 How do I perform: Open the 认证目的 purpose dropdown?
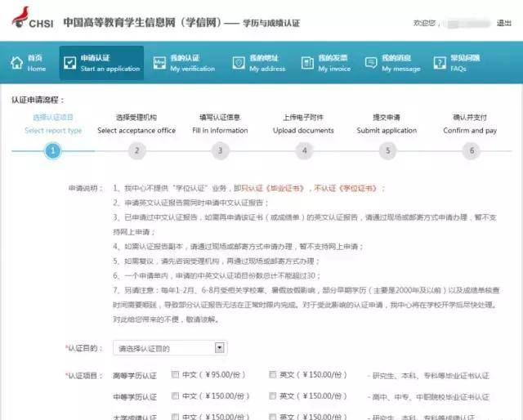point(170,348)
